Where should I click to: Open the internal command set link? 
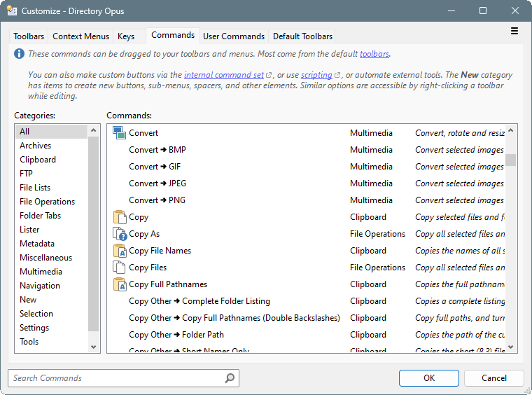224,75
